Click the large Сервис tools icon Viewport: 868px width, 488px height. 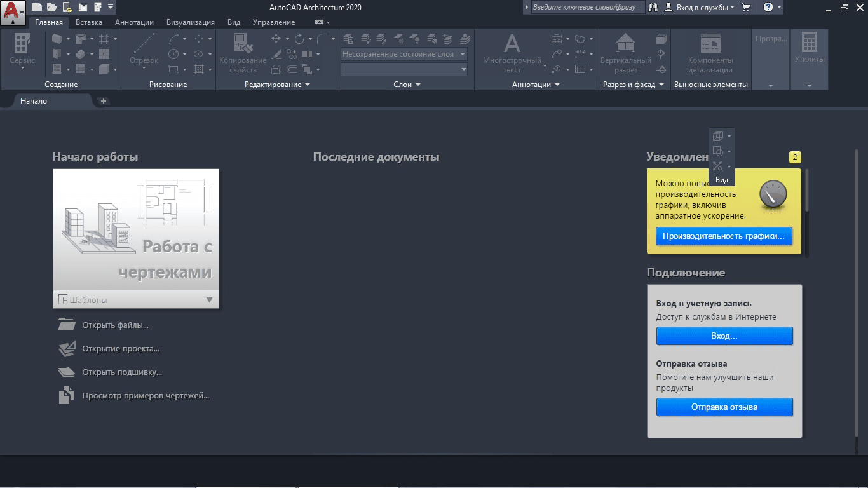[x=22, y=43]
